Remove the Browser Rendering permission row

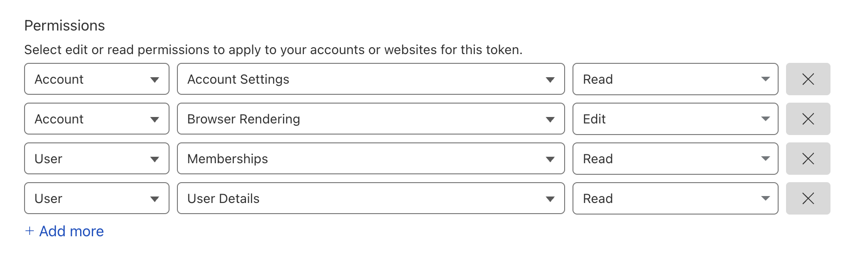(x=808, y=119)
